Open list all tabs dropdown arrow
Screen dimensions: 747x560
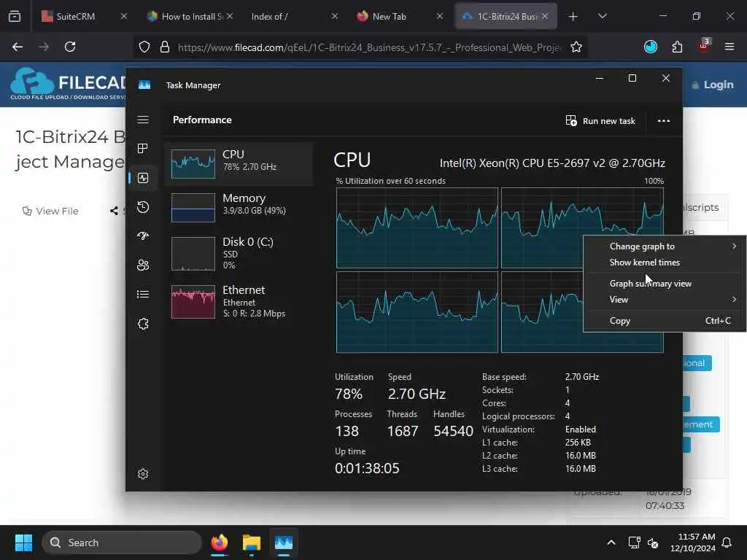coord(603,16)
